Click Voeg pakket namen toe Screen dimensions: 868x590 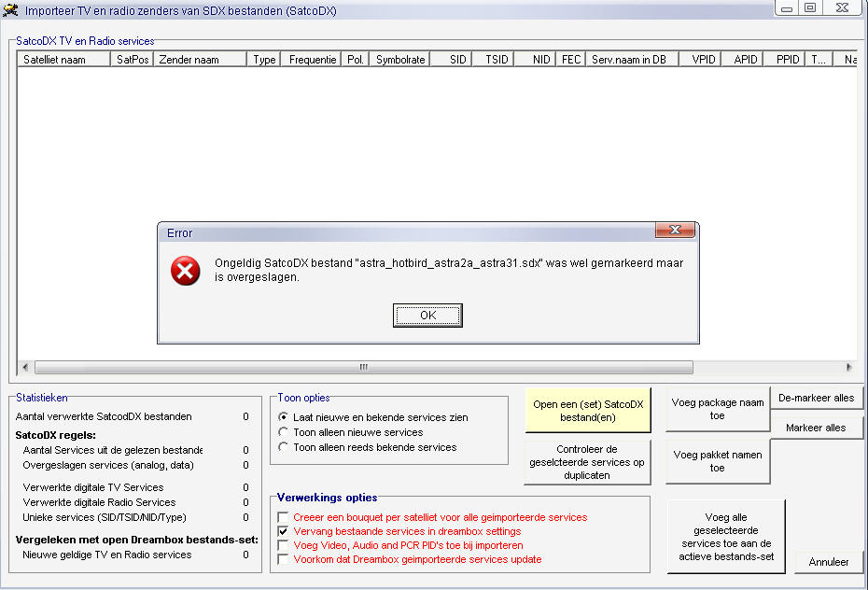[718, 461]
